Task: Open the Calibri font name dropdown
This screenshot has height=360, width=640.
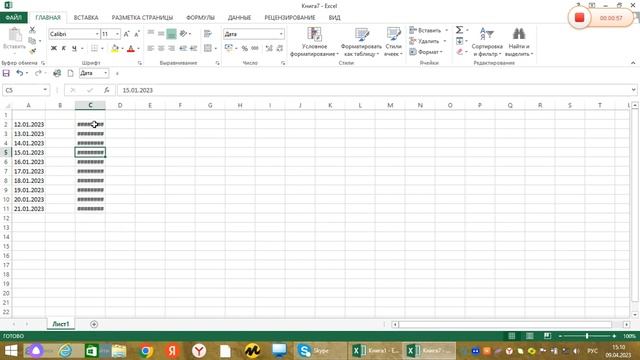Action: click(97, 34)
